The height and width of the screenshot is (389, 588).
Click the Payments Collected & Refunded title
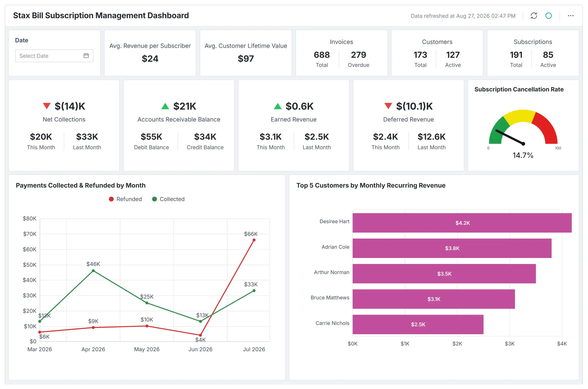(x=80, y=185)
